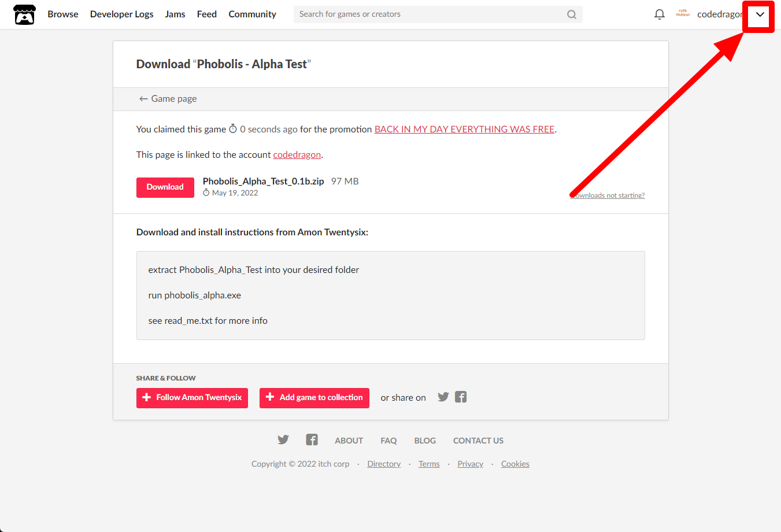Share on Twitter beside 'or share on'
781x532 pixels.
pyautogui.click(x=443, y=397)
